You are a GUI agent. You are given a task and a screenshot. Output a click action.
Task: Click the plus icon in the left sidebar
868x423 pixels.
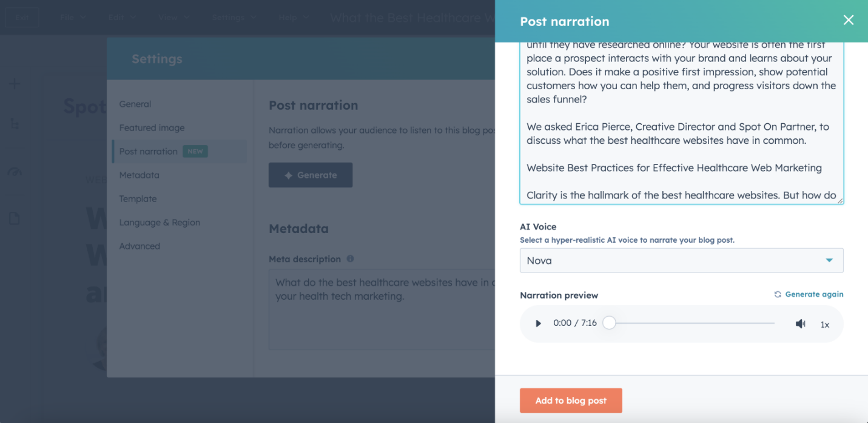click(14, 84)
